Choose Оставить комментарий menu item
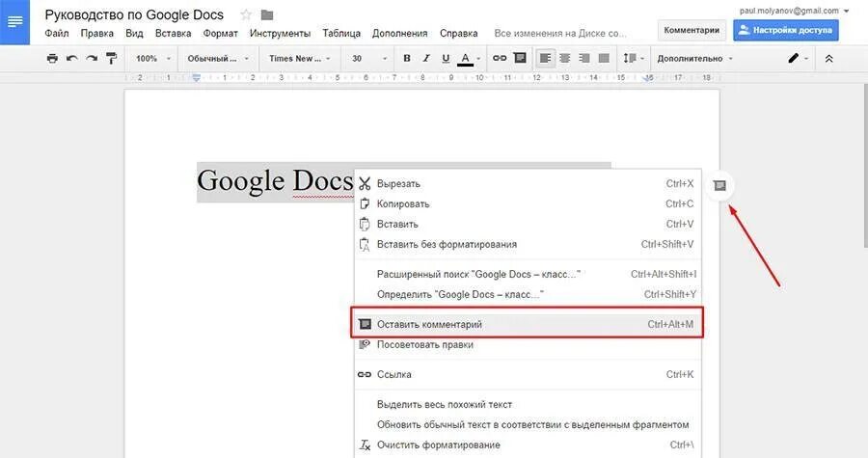Image resolution: width=868 pixels, height=458 pixels. (528, 324)
